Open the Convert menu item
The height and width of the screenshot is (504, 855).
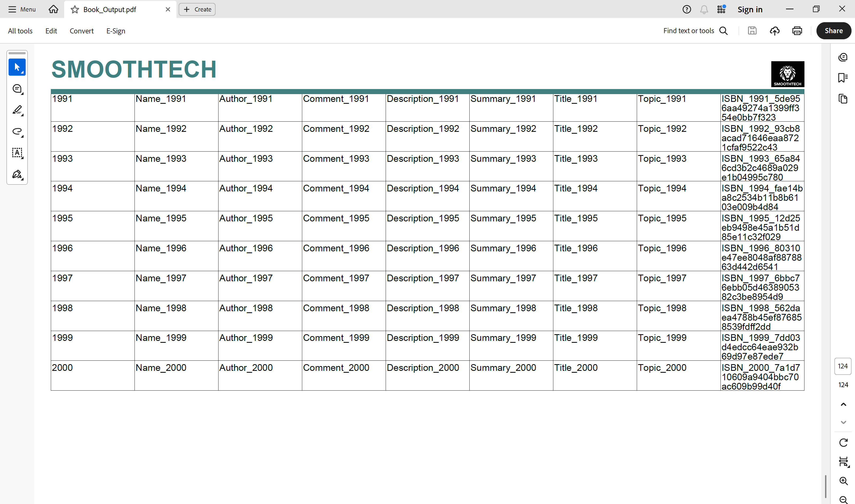[82, 31]
